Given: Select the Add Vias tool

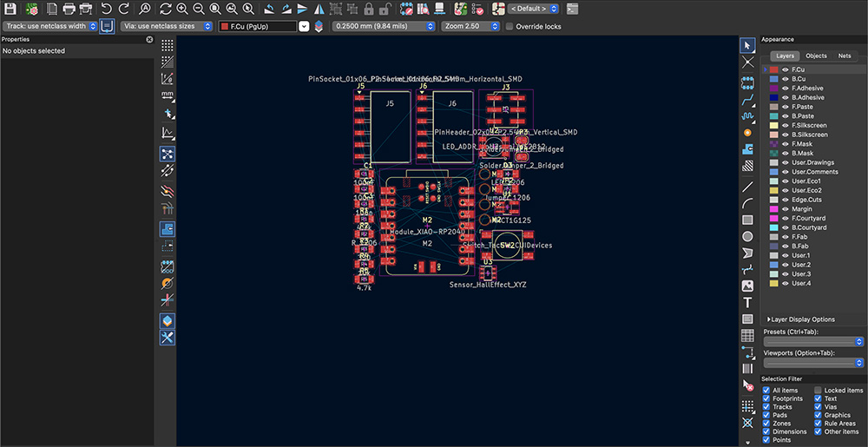Looking at the screenshot, I should click(x=747, y=133).
